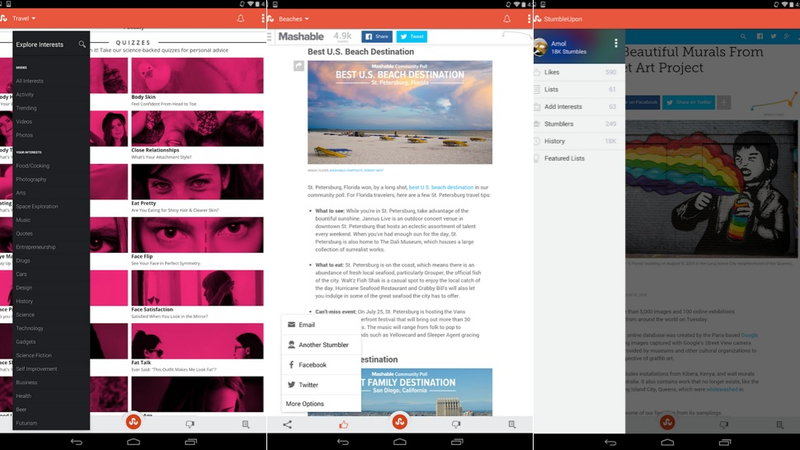Tap StumbleUpon logo in right screen header
This screenshot has width=800, height=450.
point(538,19)
